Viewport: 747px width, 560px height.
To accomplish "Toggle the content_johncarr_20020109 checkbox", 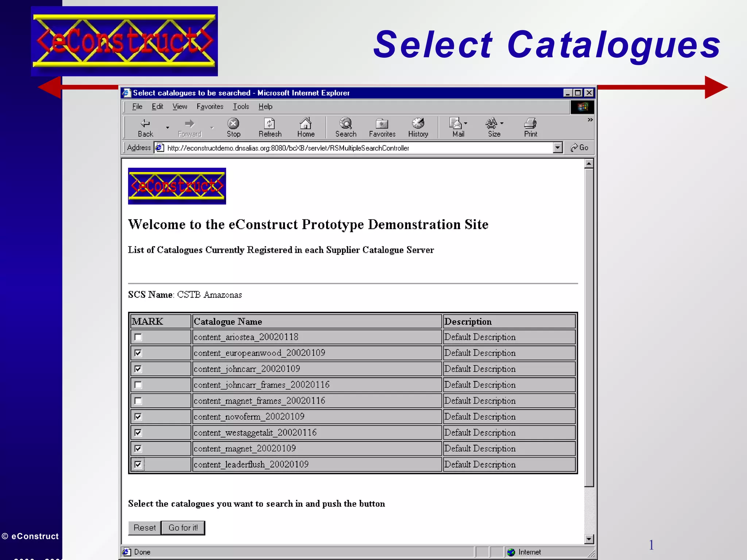I will point(138,369).
